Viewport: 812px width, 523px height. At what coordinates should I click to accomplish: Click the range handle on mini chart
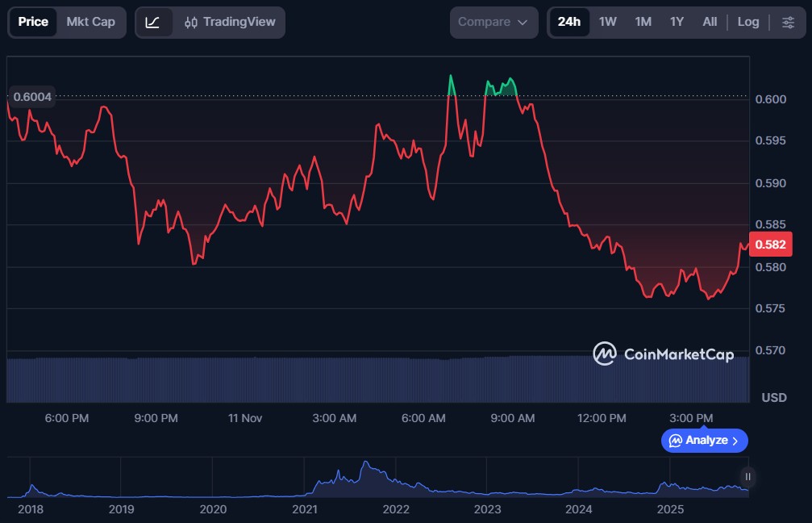748,476
